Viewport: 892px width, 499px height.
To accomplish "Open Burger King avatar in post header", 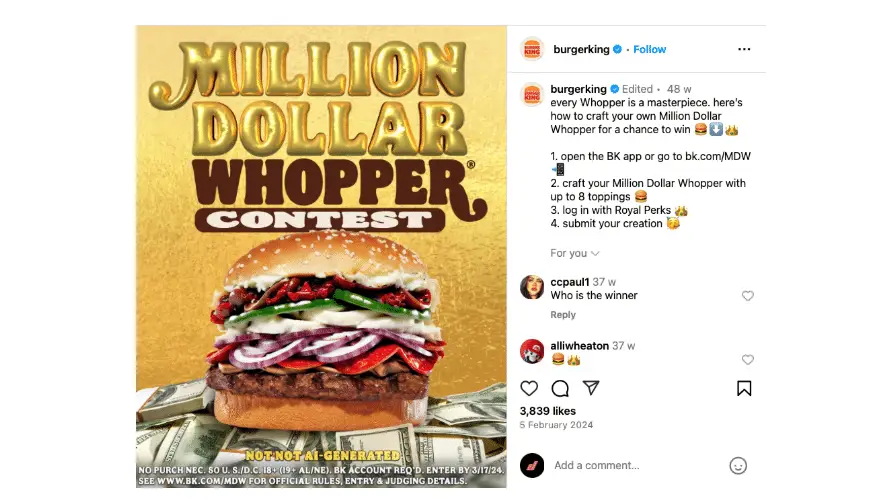I will click(532, 49).
